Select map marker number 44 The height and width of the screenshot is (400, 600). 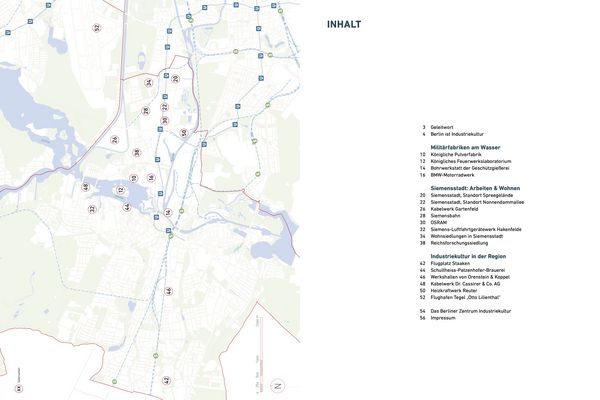point(127,207)
